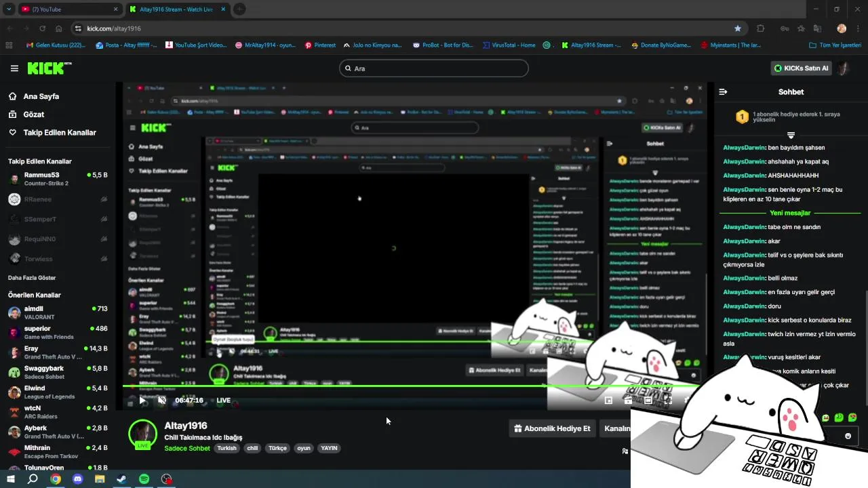Expand the chat leaderboard chevron
This screenshot has height=488, width=868.
coord(791,135)
